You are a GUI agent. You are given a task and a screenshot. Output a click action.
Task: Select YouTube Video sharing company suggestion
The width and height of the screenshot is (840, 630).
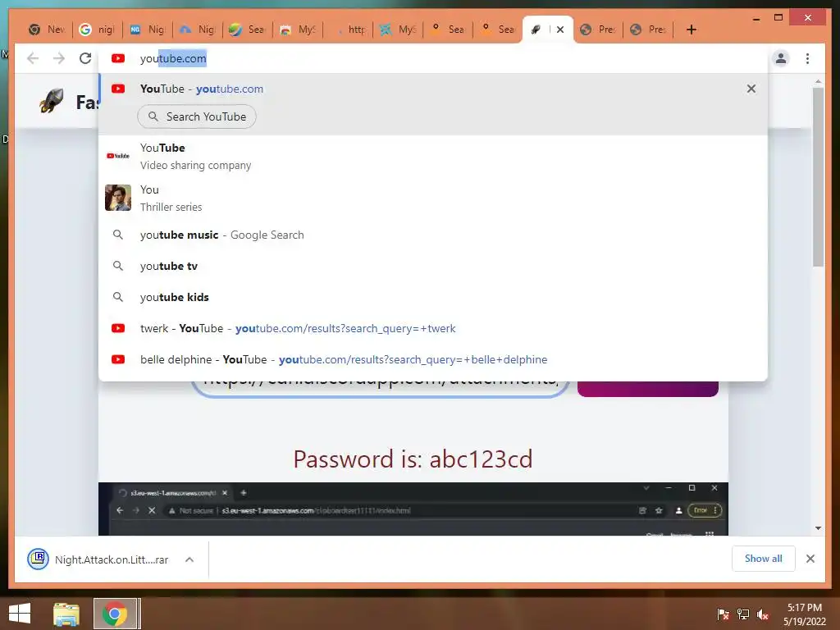(x=433, y=157)
